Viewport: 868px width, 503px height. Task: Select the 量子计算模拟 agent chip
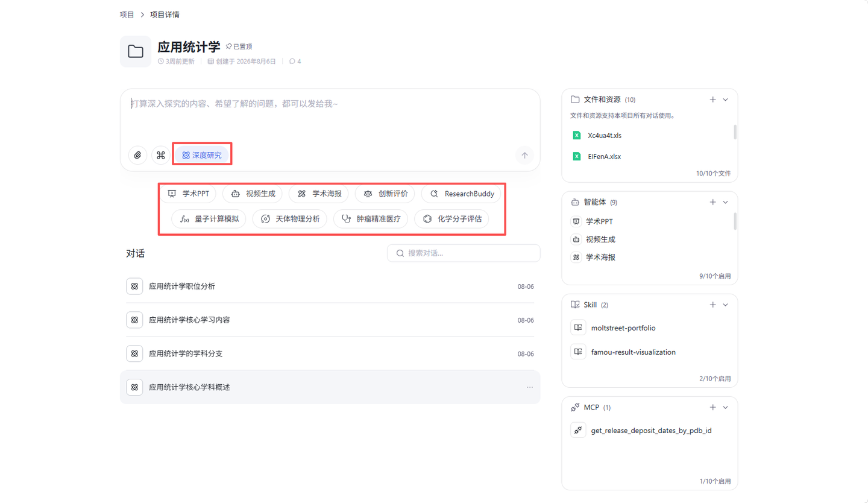[x=209, y=219]
